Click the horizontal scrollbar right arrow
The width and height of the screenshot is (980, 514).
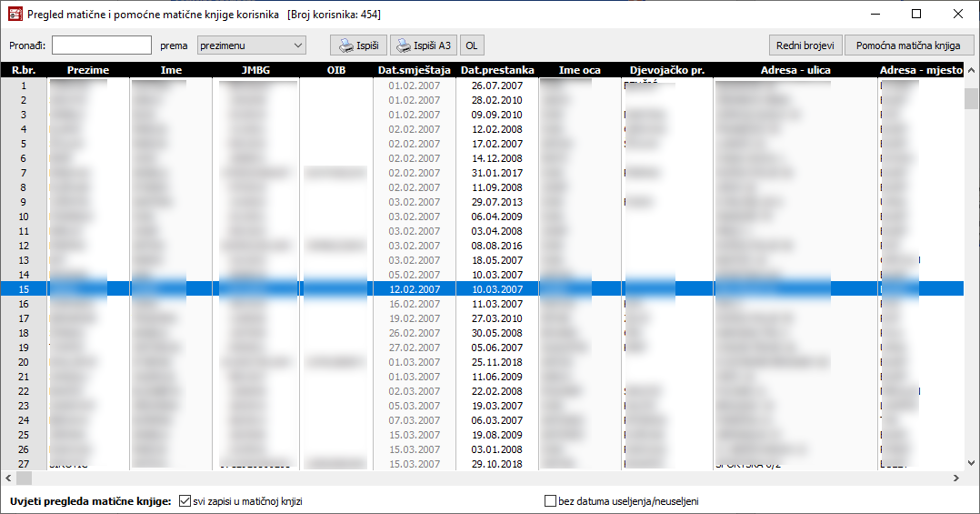click(x=956, y=478)
